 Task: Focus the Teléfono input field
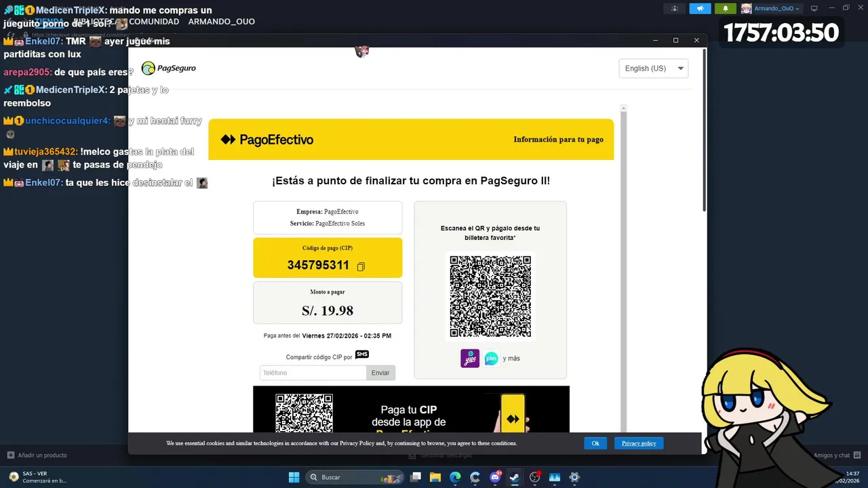click(x=313, y=373)
